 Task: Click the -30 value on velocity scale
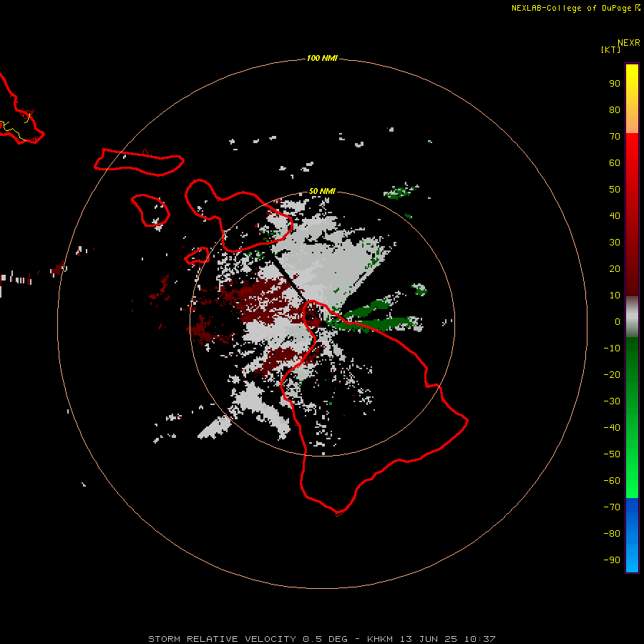click(x=612, y=401)
